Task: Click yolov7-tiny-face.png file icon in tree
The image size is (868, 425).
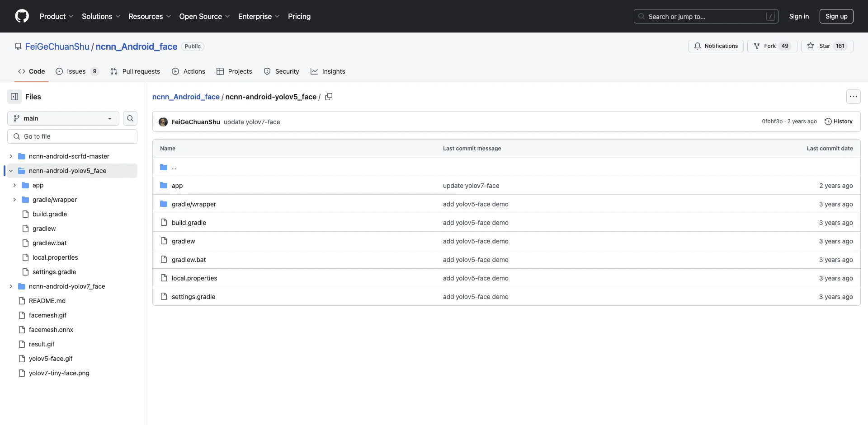Action: point(22,373)
